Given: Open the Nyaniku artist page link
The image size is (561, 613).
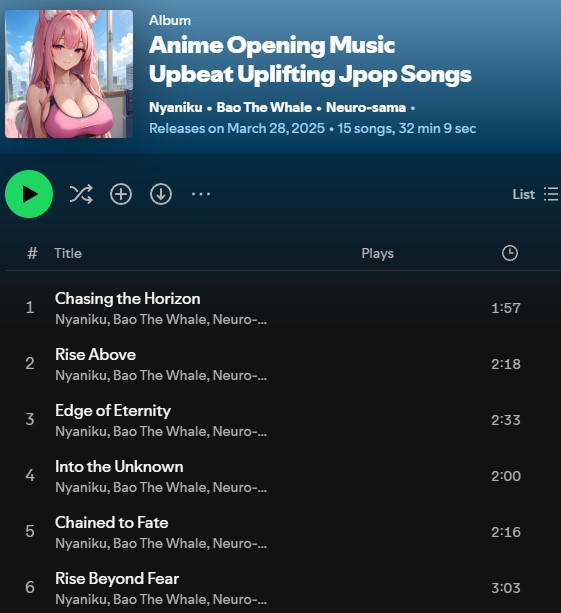Looking at the screenshot, I should [176, 107].
